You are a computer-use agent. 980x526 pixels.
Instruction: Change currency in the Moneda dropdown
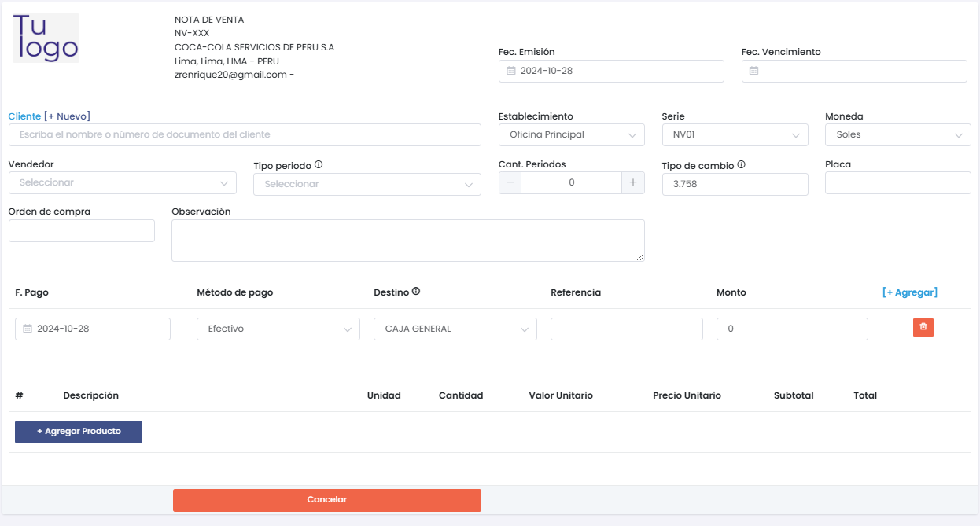897,134
